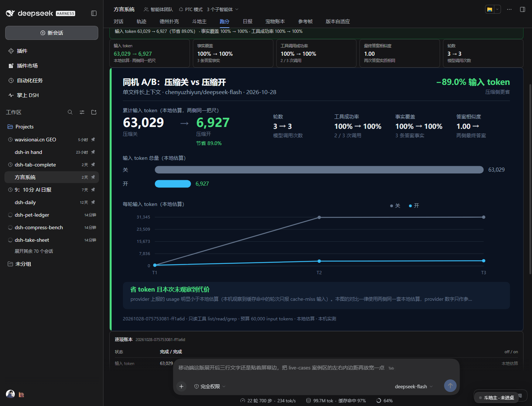
Task: Click the 智能体团队 team icon label
Action: (x=158, y=9)
